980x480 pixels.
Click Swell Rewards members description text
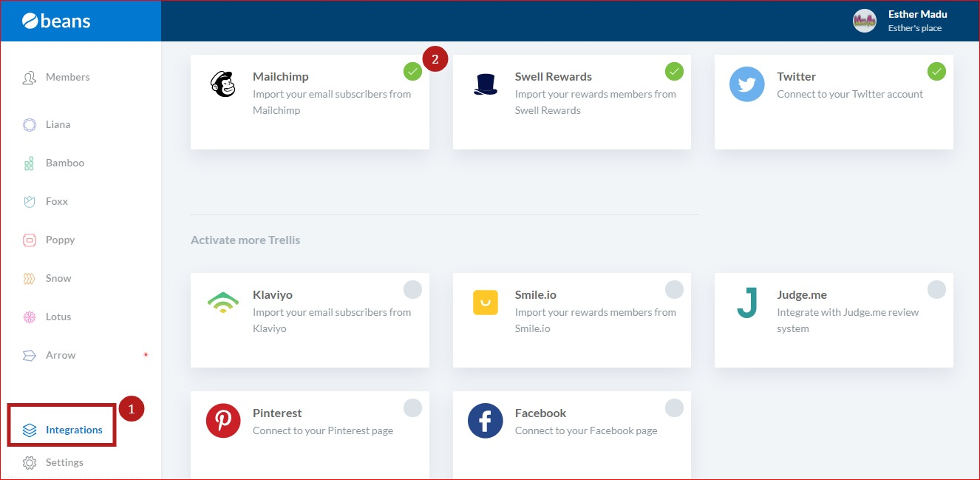tap(596, 102)
